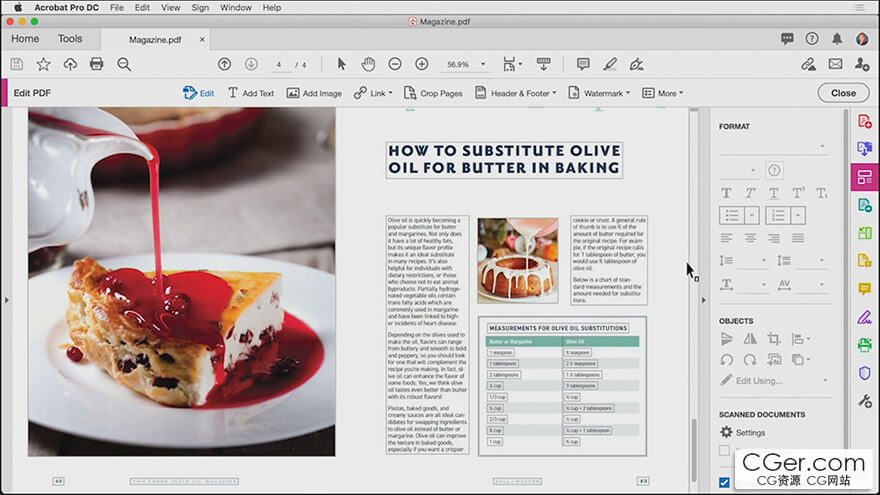880x495 pixels.
Task: Uncheck the blue checked box at panel bottom
Action: (725, 482)
